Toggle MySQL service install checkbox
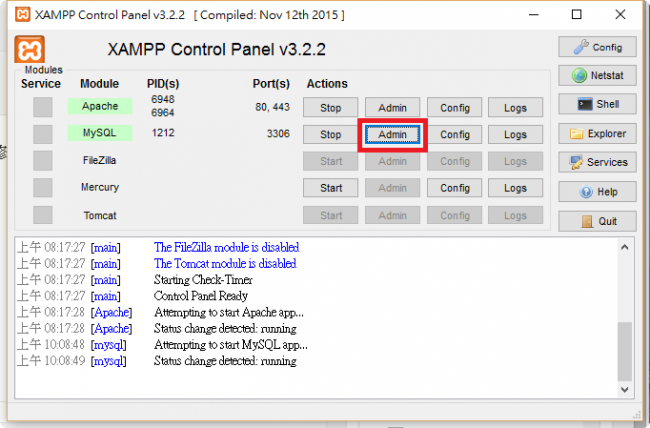Image resolution: width=650 pixels, height=428 pixels. click(x=43, y=134)
